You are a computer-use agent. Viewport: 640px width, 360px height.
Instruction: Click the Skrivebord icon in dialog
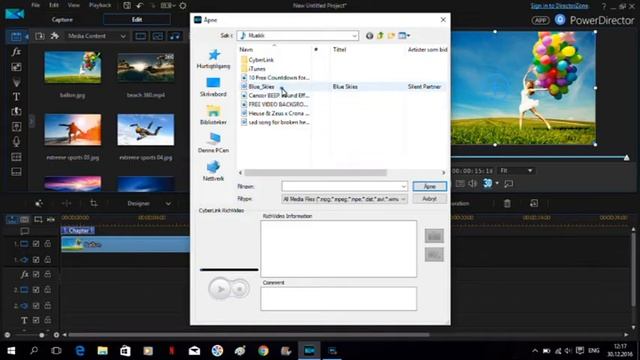(213, 83)
